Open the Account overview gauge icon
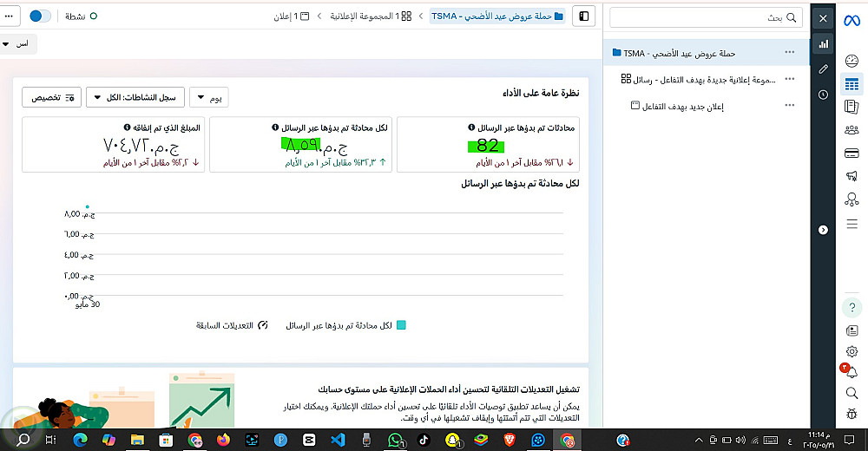868x451 pixels. point(852,61)
